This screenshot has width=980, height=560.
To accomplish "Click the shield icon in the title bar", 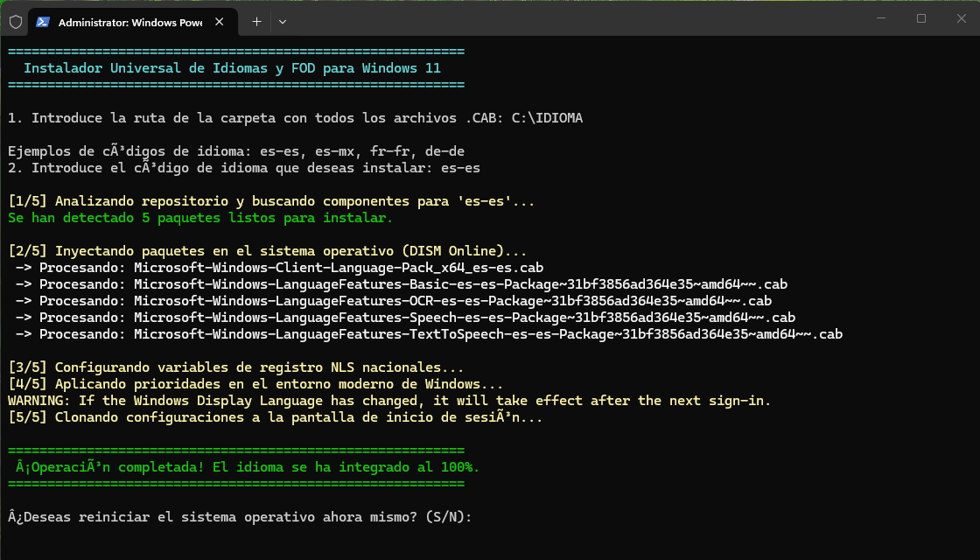I will [16, 22].
